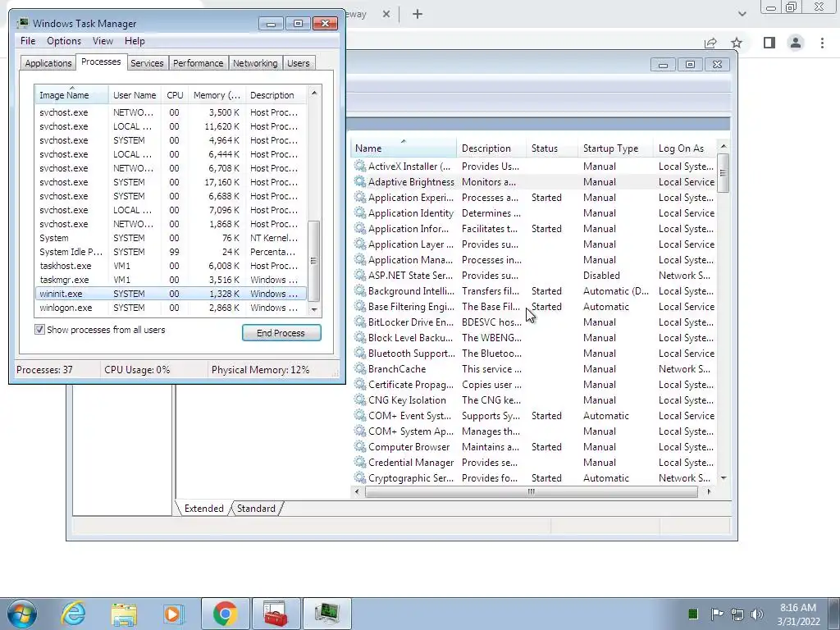Image resolution: width=840 pixels, height=630 pixels.
Task: Switch to Task Manager Services tab
Action: 147,63
